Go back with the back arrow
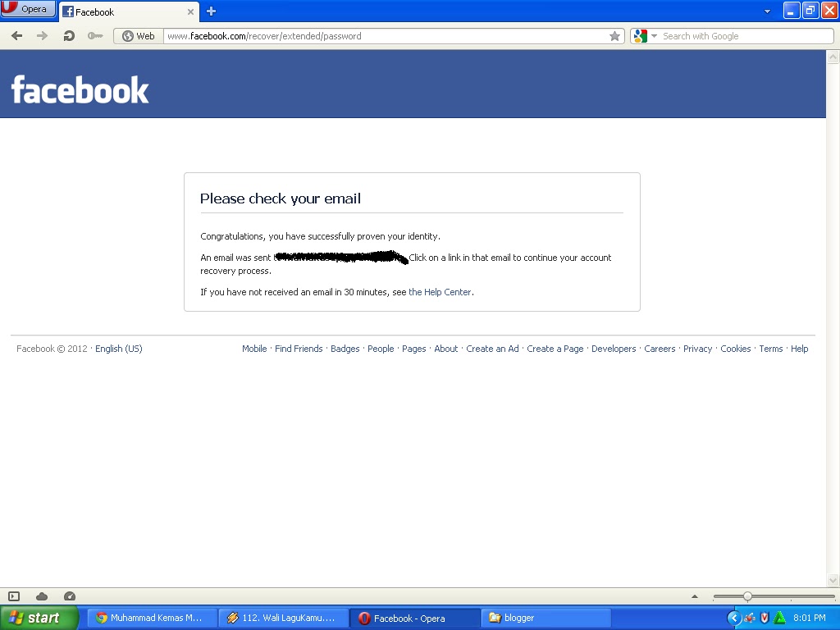840x630 pixels. [x=17, y=36]
